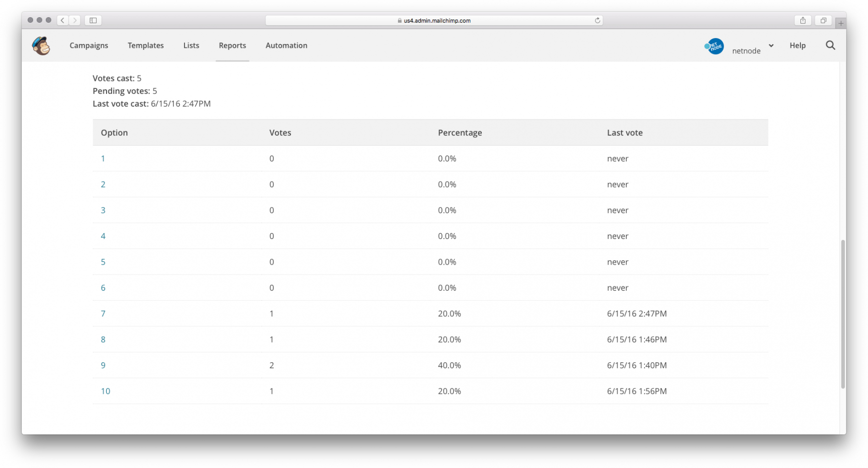Click the MailChimp monkey logo

coord(41,46)
